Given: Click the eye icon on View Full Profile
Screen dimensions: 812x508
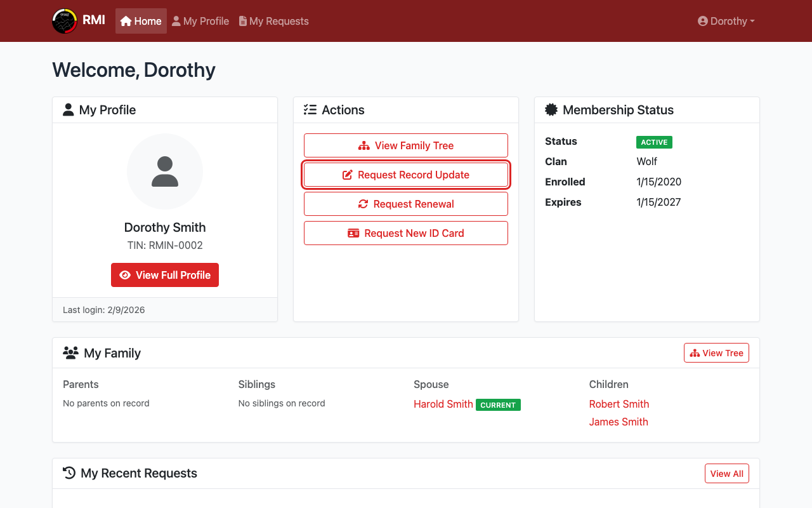Looking at the screenshot, I should (125, 275).
